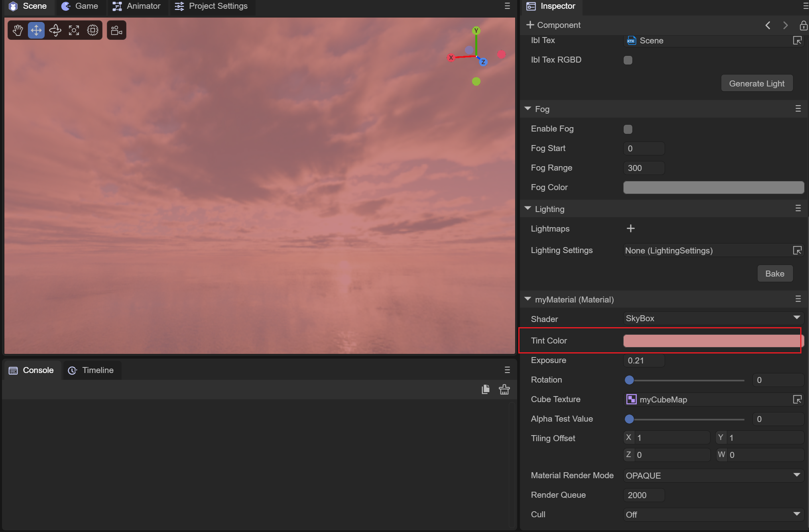The width and height of the screenshot is (809, 532).
Task: Select the move tool in scene toolbar
Action: [36, 30]
